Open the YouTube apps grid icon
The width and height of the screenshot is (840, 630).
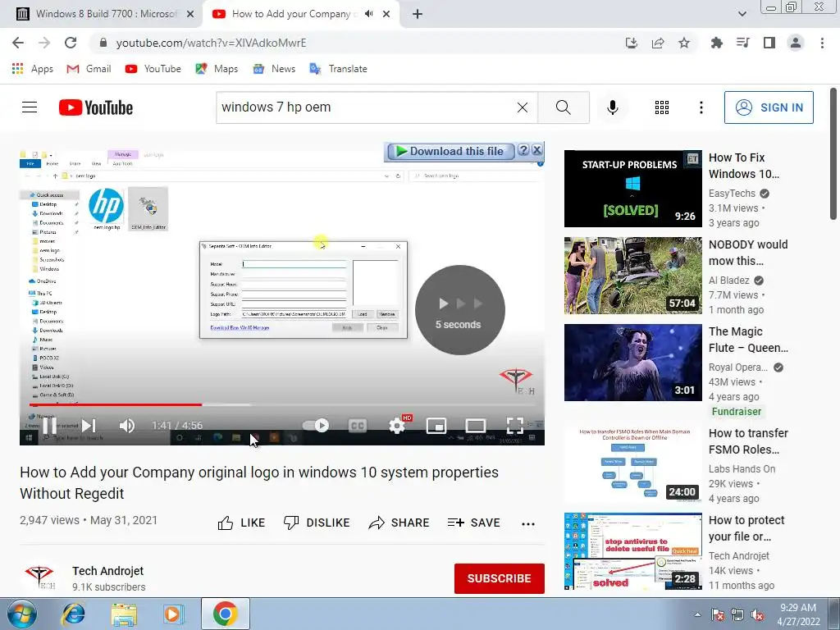click(662, 107)
